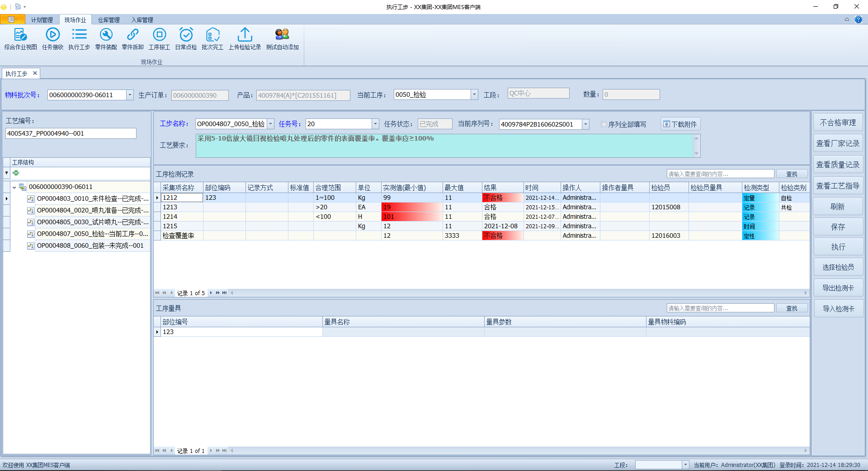Click the 执行工步 toolbar icon

(79, 38)
